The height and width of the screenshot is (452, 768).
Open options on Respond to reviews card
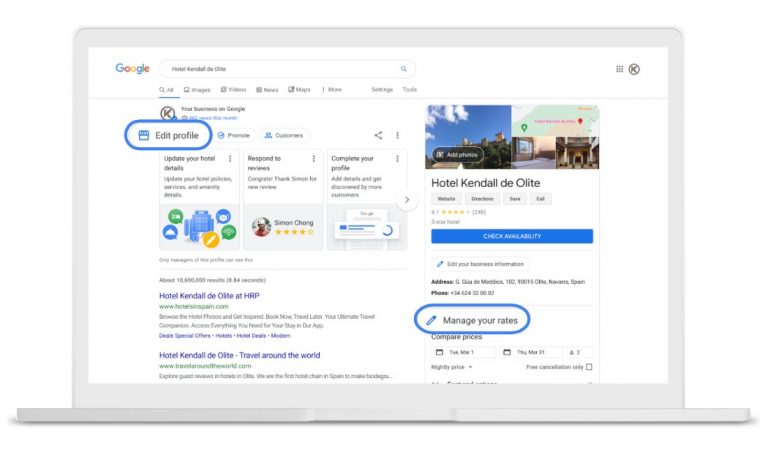313,159
